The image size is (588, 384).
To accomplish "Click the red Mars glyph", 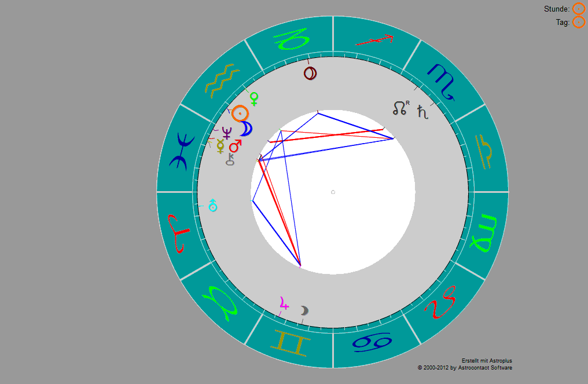I will (x=236, y=146).
